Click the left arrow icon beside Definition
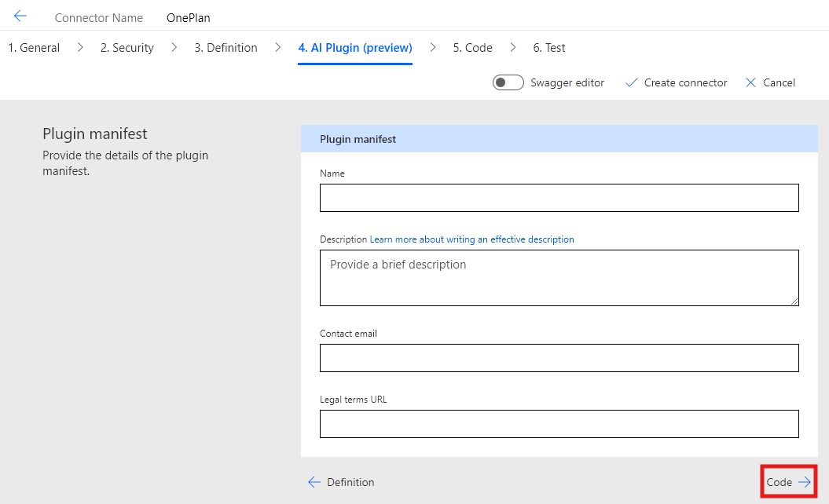Screen dimensions: 829x504 (x=314, y=482)
